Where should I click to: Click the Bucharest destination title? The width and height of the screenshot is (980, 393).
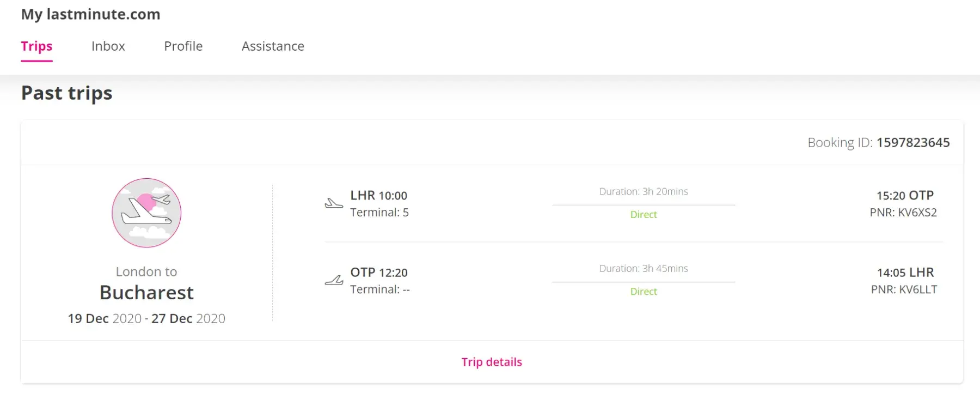pos(146,293)
